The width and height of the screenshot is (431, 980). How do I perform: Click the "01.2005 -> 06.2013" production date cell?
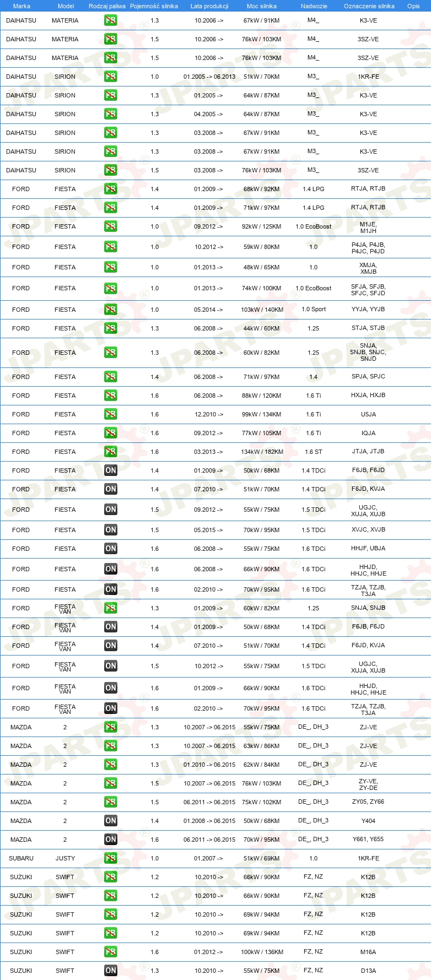click(x=209, y=77)
